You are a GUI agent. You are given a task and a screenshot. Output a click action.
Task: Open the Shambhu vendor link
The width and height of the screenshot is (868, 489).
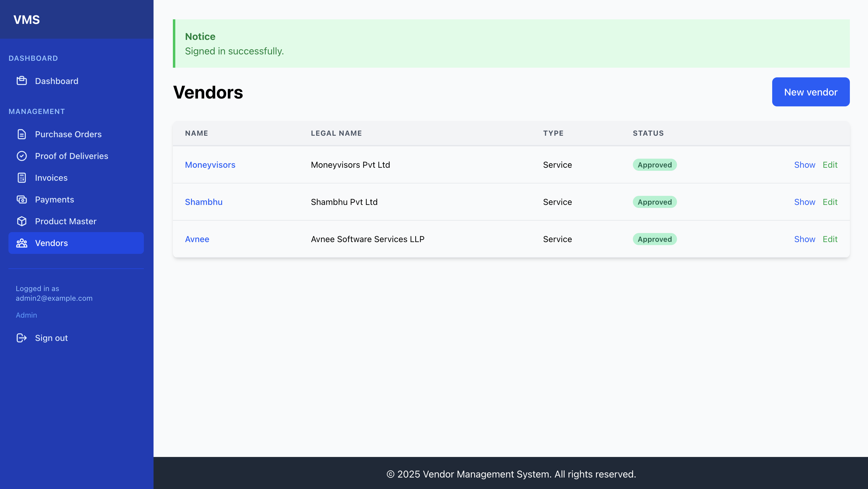point(203,202)
